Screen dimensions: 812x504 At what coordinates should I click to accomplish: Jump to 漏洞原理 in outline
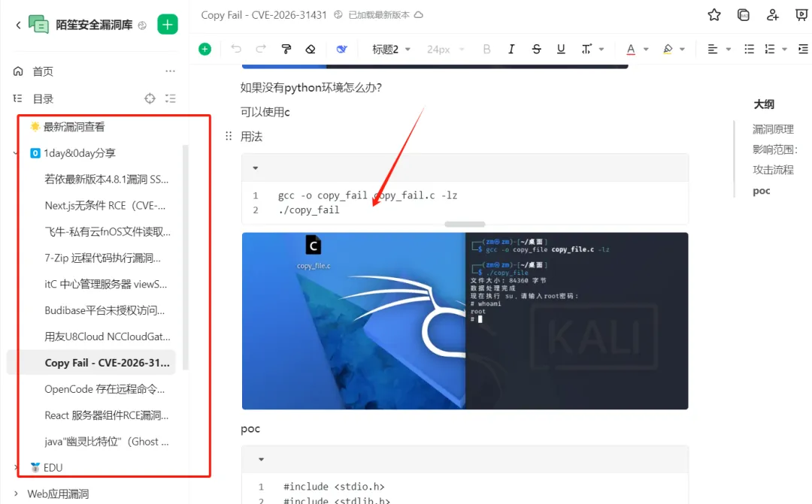tap(773, 129)
